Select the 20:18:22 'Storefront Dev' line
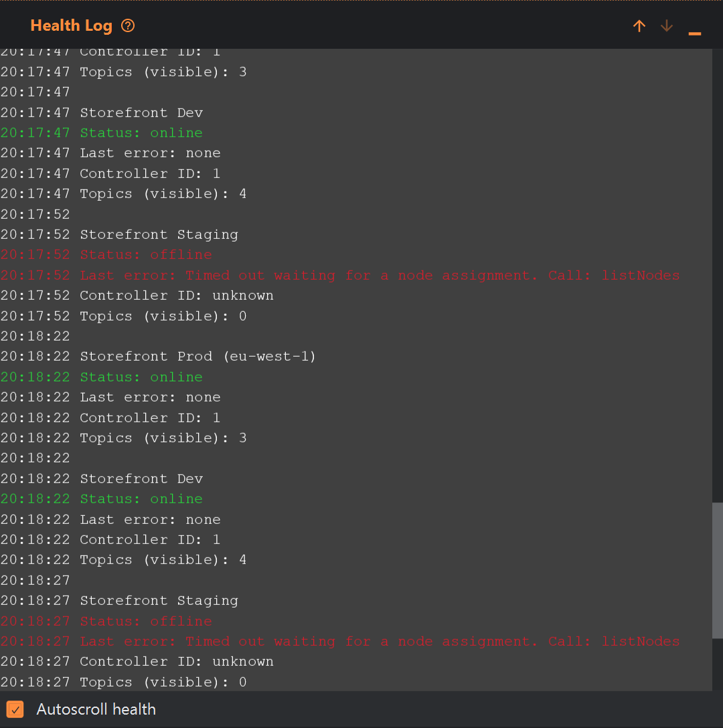 click(102, 478)
